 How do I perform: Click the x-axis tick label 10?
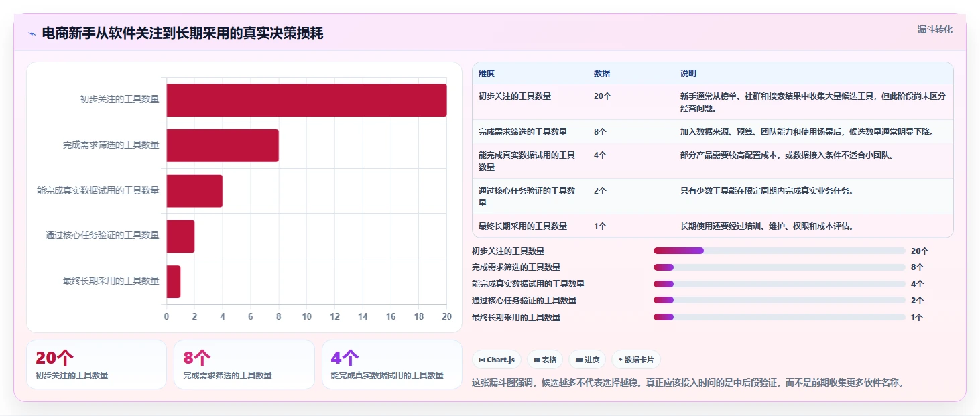tap(306, 316)
